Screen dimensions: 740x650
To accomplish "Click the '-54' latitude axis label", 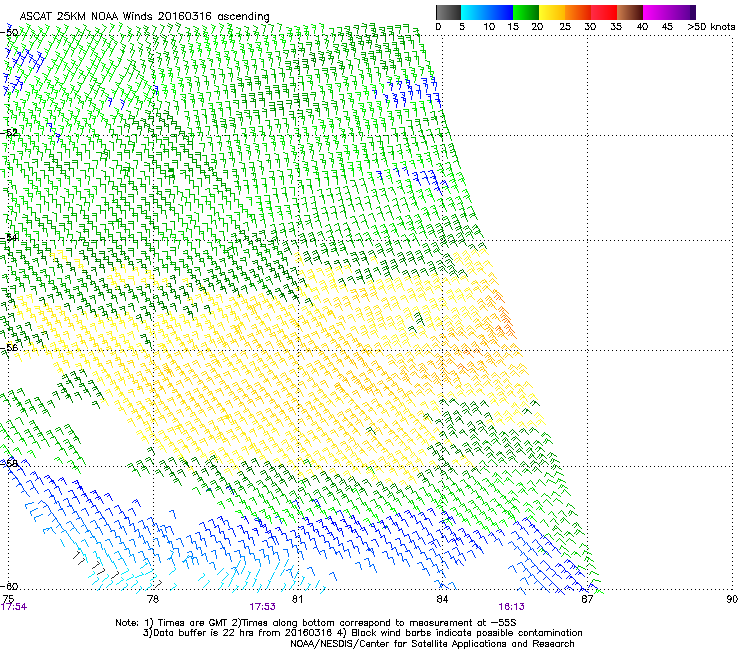I will pyautogui.click(x=9, y=237).
